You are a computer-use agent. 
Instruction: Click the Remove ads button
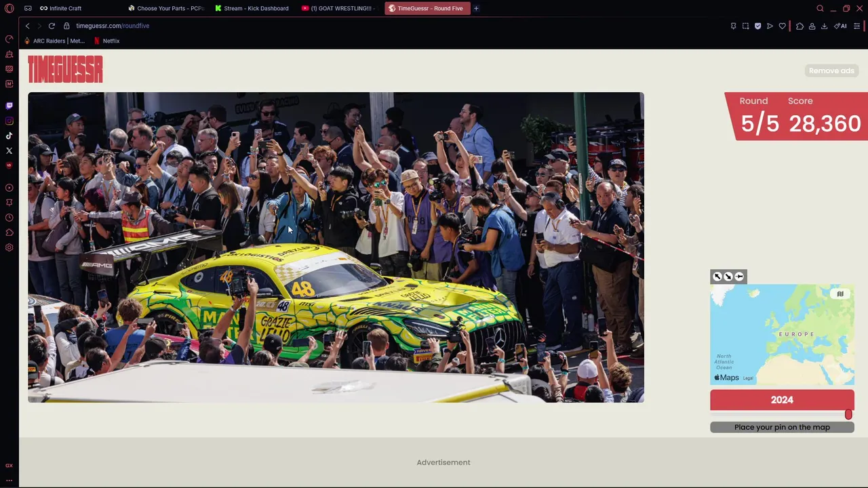click(831, 70)
